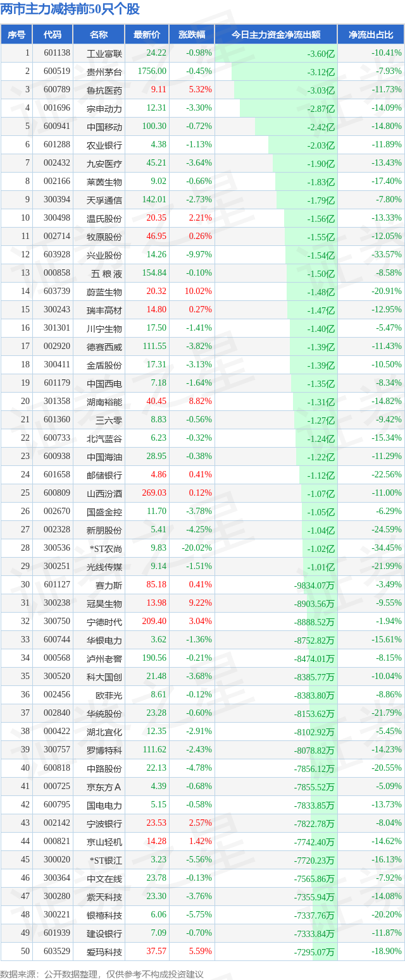This screenshot has height=980, width=405.
Task: Select stock name 贵州茅台
Action: 104,72
